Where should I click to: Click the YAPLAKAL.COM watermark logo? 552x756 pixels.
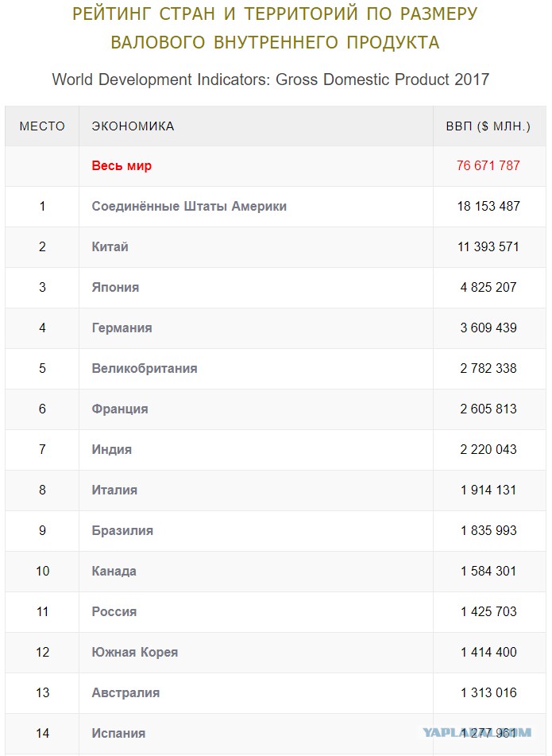pyautogui.click(x=477, y=733)
